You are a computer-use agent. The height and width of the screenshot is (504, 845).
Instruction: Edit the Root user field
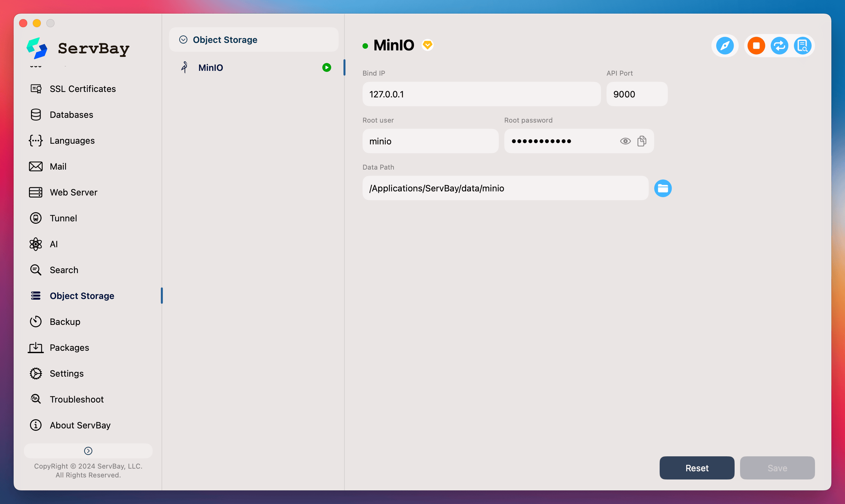coord(430,141)
